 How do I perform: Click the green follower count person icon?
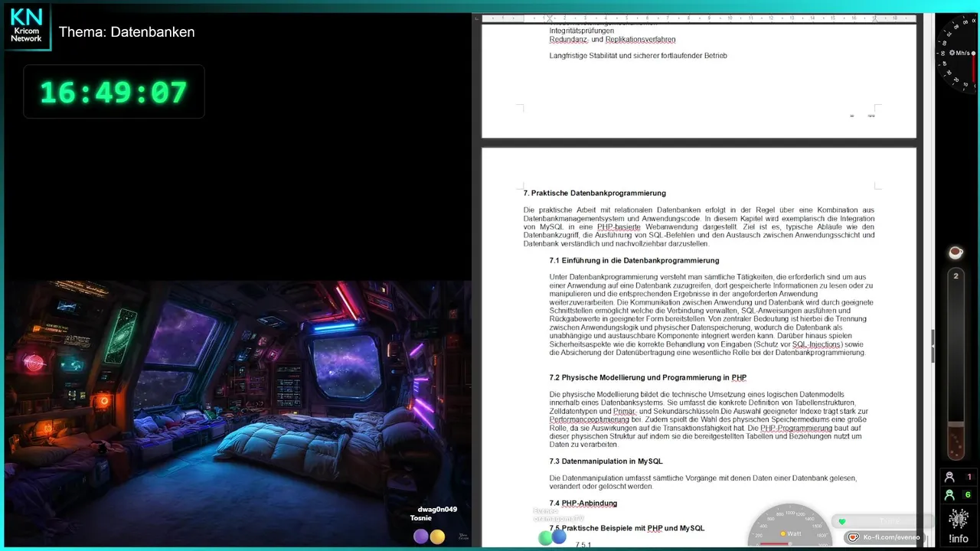[950, 495]
